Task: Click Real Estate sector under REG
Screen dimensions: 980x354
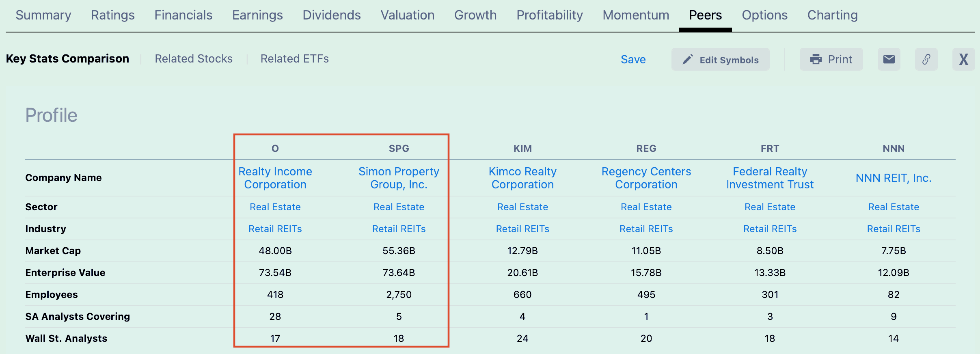Action: [x=646, y=207]
